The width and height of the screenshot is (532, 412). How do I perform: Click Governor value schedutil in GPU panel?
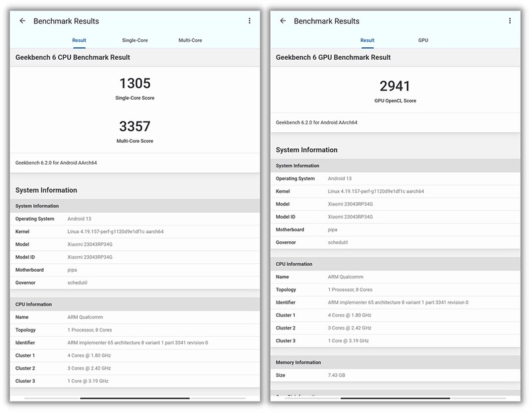pos(338,243)
